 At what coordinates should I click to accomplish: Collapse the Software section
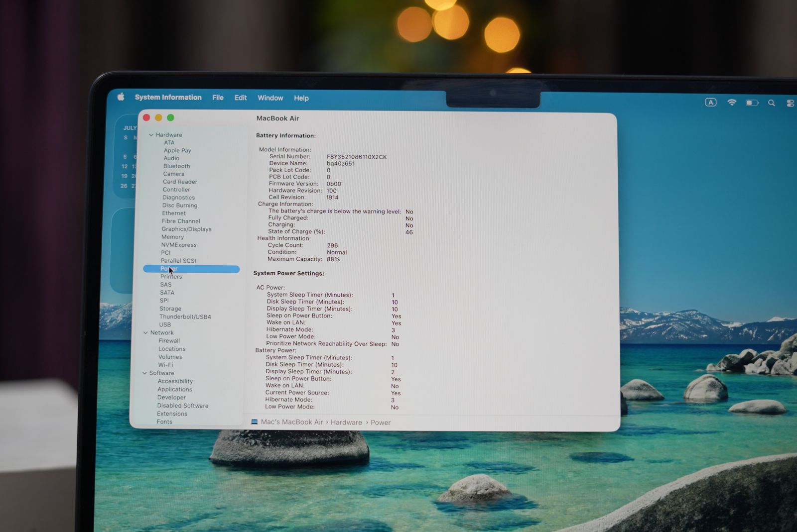click(x=144, y=373)
